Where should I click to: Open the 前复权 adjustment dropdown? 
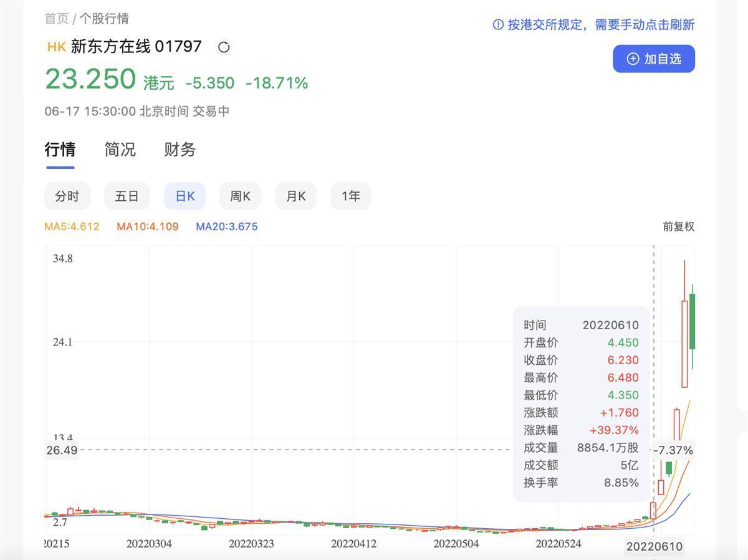click(678, 226)
